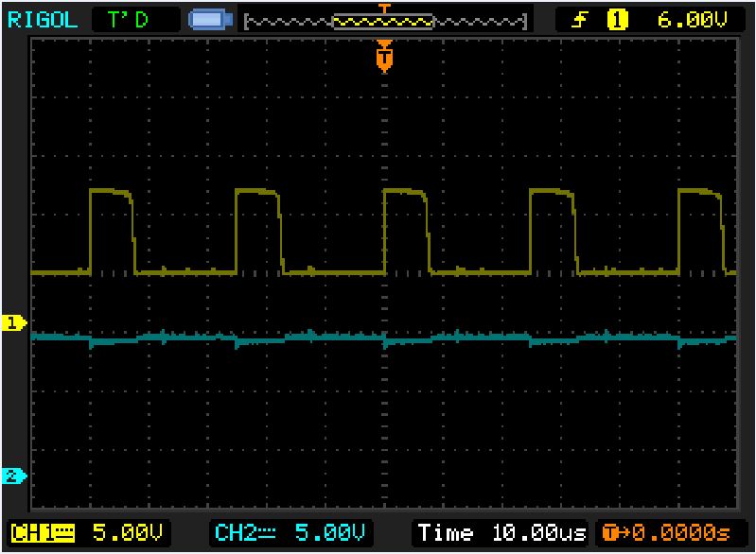Click the Time 10.00us timebase readout
756x554 pixels.
(501, 533)
